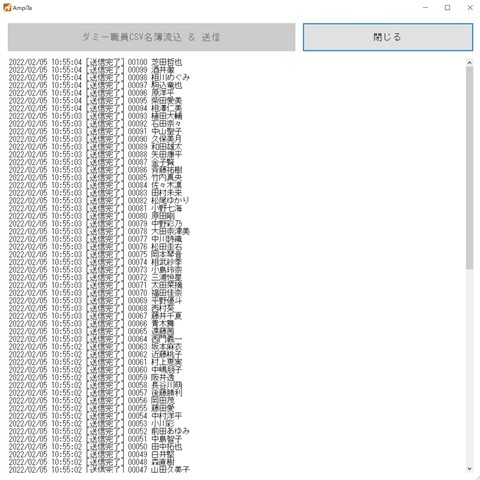The height and width of the screenshot is (480, 480).
Task: Click the scrollbar up arrow
Action: pyautogui.click(x=469, y=62)
